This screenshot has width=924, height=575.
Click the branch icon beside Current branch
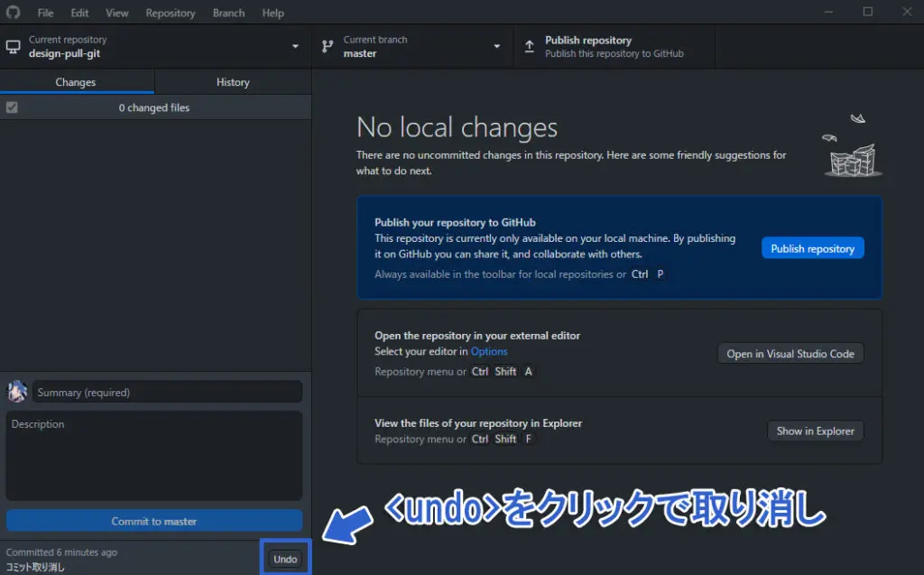(328, 46)
